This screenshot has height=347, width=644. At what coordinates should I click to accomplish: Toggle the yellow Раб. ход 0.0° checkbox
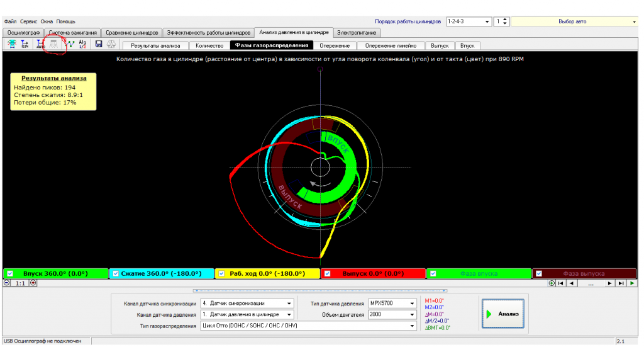pyautogui.click(x=222, y=274)
